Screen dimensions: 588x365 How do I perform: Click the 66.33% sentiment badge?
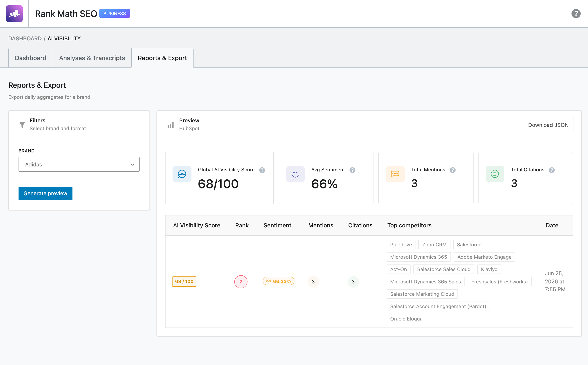click(278, 281)
